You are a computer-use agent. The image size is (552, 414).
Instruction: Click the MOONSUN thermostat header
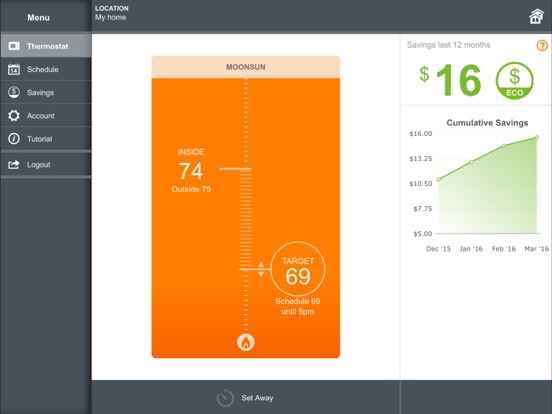[246, 67]
